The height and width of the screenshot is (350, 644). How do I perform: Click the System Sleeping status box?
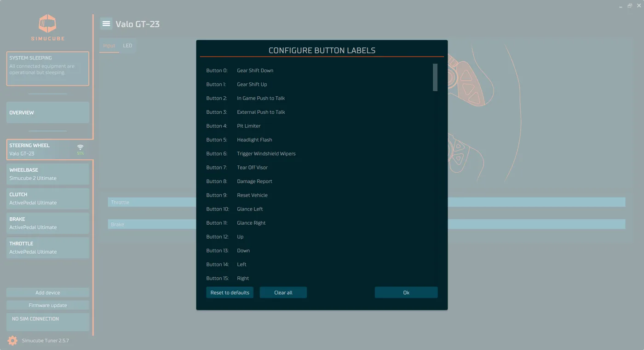(x=48, y=69)
